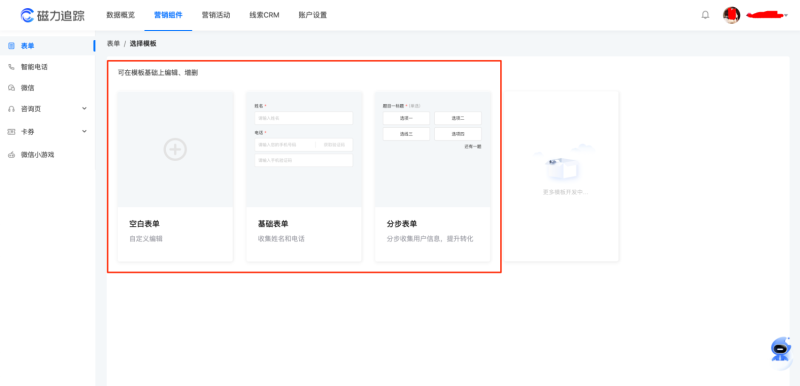Click the 选择模板 breadcrumb text
Image resolution: width=800 pixels, height=386 pixels.
tap(143, 44)
